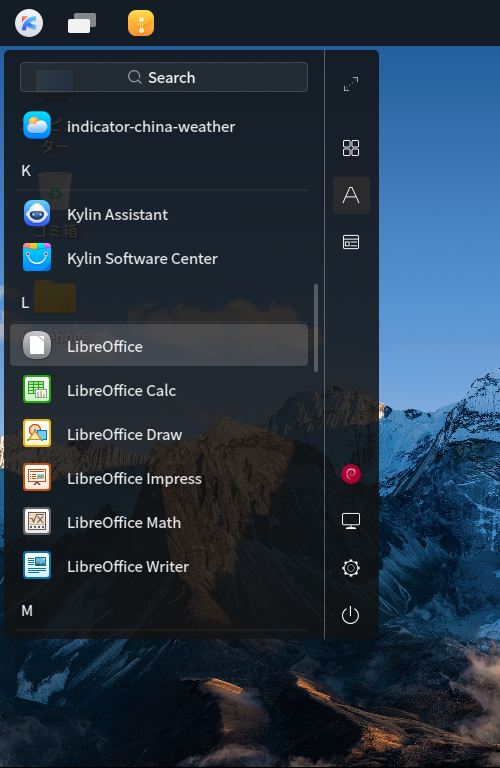
Task: Open the Kylin start menu logo
Action: [x=29, y=23]
